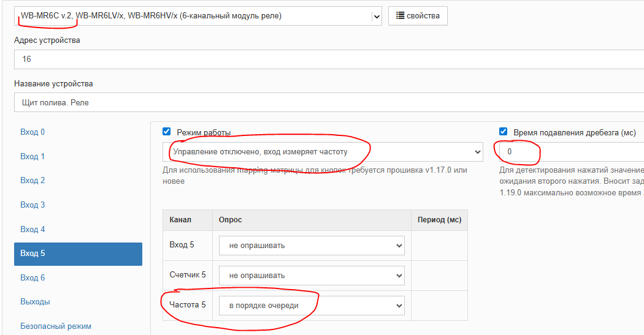Select the Вход 0 tab
This screenshot has width=644, height=335.
(33, 132)
